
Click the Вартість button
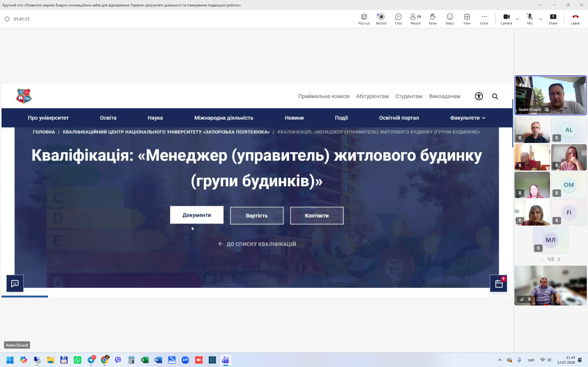(x=256, y=215)
